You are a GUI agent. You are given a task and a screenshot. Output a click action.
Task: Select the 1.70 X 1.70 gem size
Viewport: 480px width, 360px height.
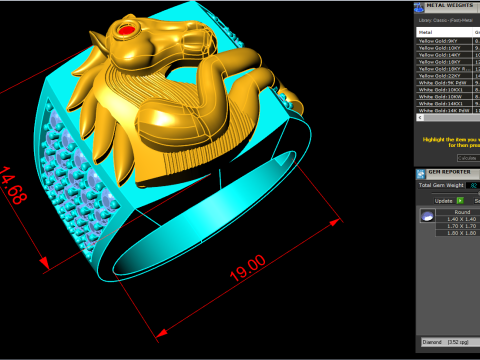[x=458, y=226]
